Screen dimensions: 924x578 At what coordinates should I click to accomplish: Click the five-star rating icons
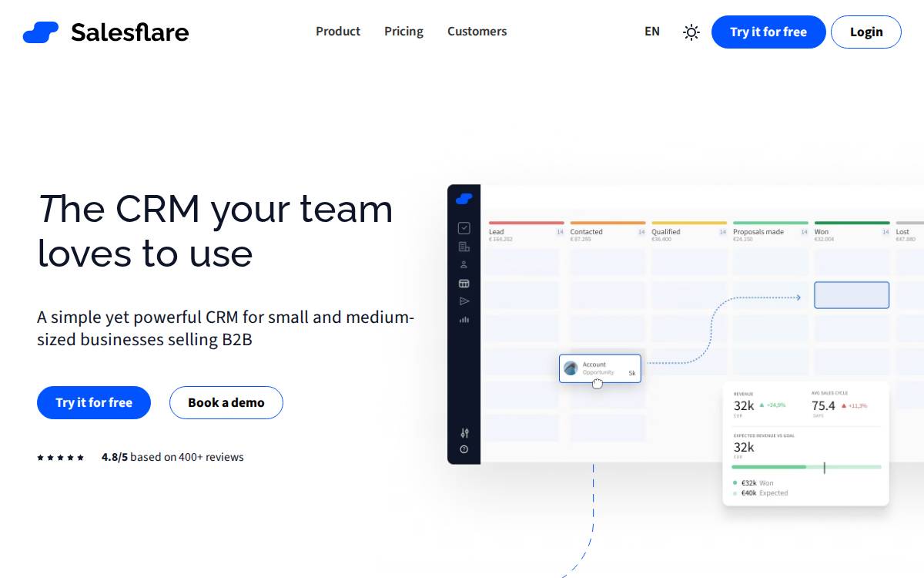pos(60,458)
